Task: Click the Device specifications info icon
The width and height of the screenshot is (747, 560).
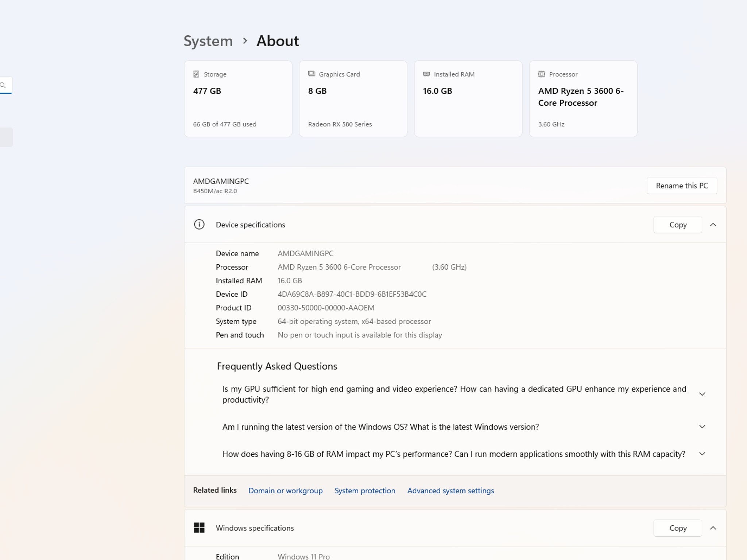Action: click(x=199, y=225)
